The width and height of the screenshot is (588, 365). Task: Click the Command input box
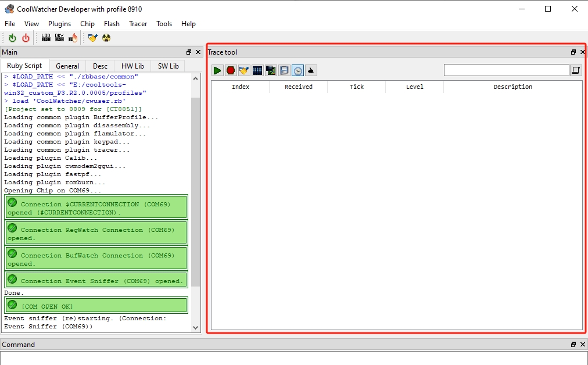coord(293,358)
